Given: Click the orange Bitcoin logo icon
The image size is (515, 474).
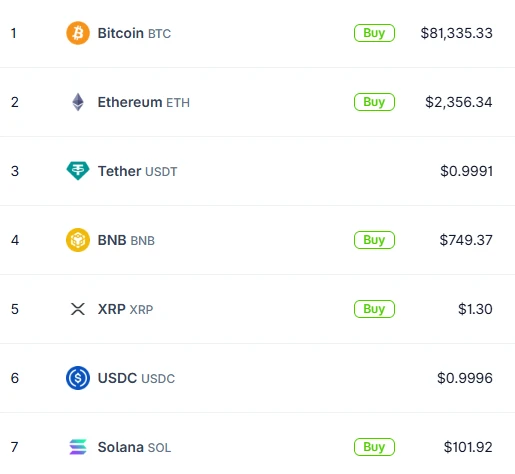Looking at the screenshot, I should coord(78,33).
